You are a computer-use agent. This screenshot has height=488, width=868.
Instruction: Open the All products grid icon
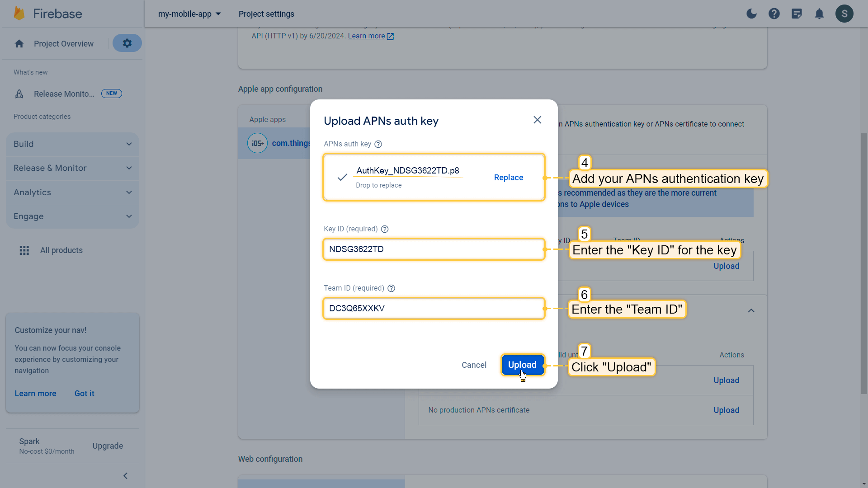click(24, 250)
